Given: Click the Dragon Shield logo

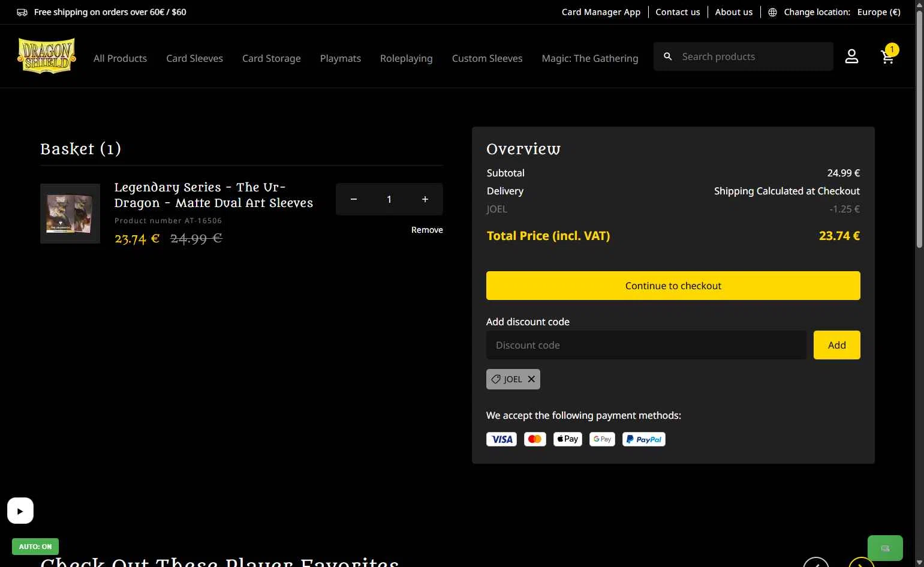Looking at the screenshot, I should coord(47,56).
